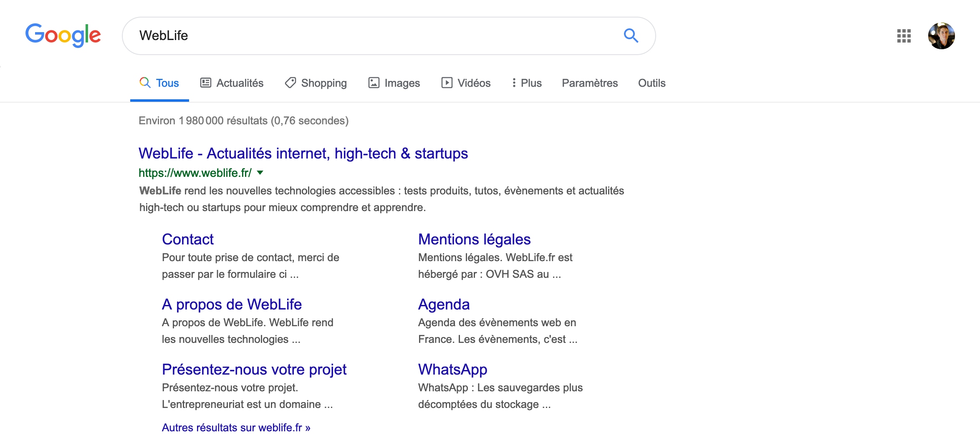The height and width of the screenshot is (448, 980).
Task: Open the Paramètres settings menu
Action: point(589,83)
